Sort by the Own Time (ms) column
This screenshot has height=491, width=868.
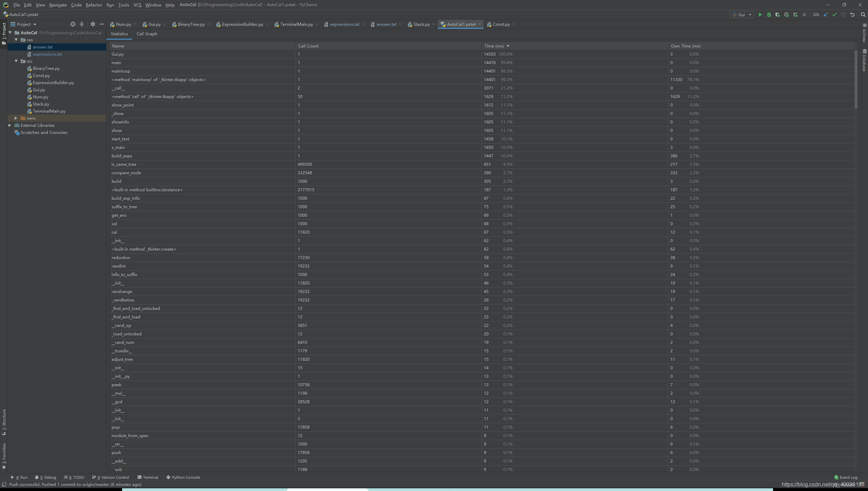pos(761,46)
